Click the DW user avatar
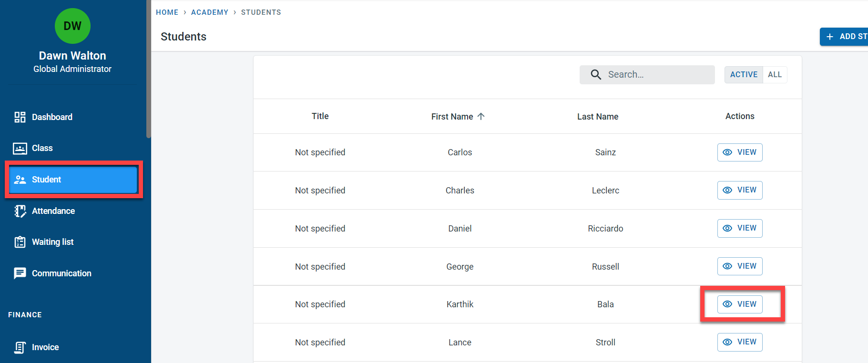Screen dimensions: 868x363 (x=72, y=26)
